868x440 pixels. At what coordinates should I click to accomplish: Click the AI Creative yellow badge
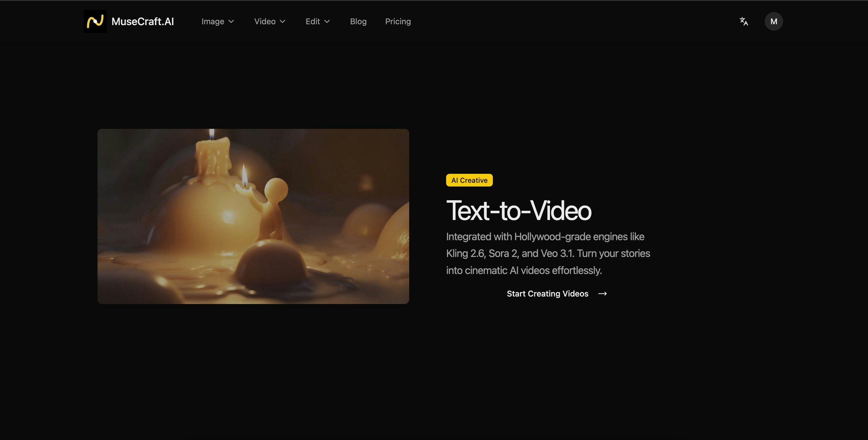click(469, 180)
